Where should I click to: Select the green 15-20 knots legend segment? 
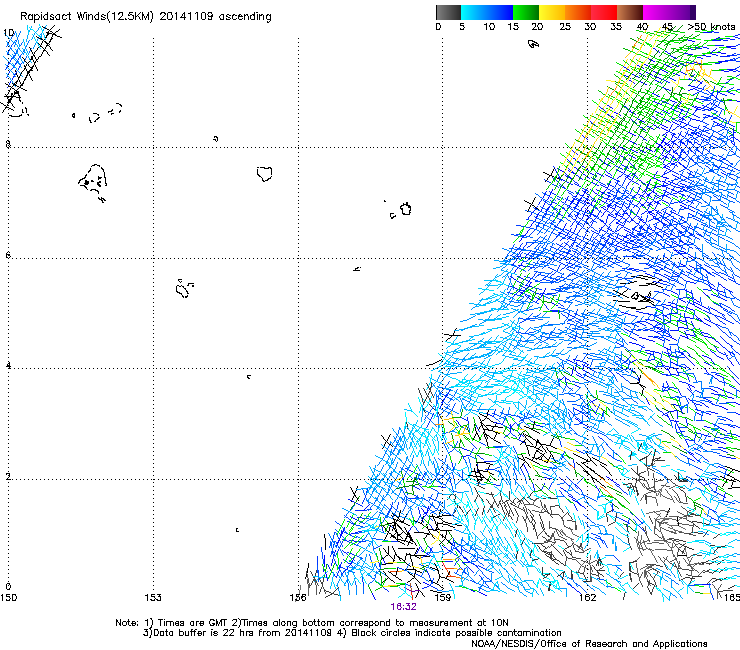[x=526, y=12]
